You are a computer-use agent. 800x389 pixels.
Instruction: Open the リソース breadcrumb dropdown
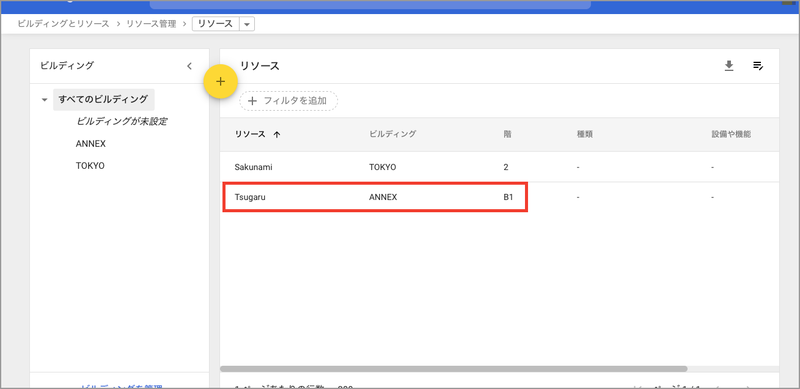(x=247, y=24)
